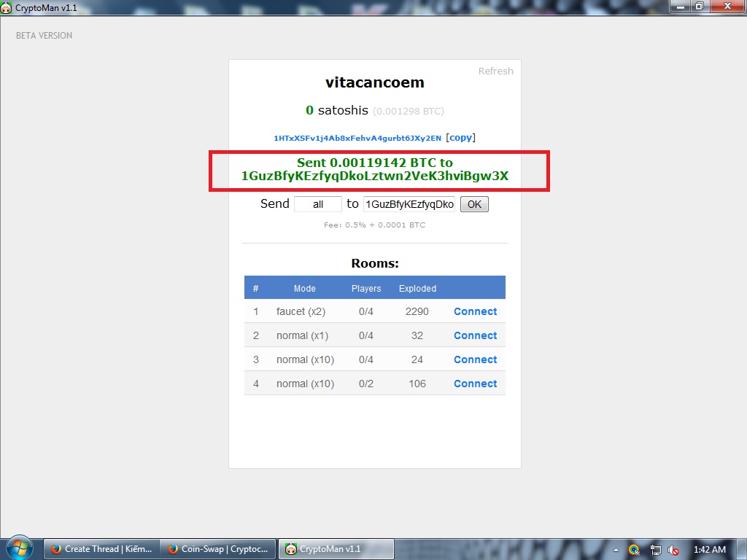
Task: Click CryptoMan app icon in title bar
Action: tap(6, 7)
